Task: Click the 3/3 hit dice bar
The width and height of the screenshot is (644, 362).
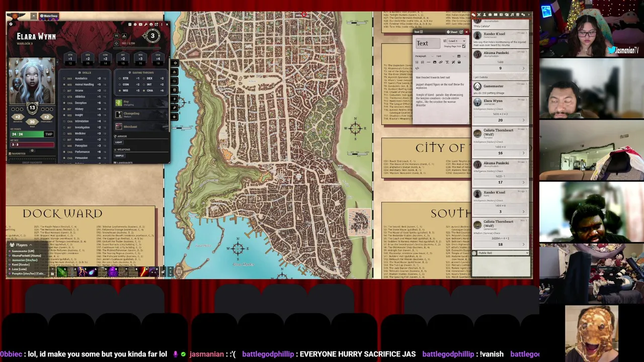Action: click(x=32, y=145)
